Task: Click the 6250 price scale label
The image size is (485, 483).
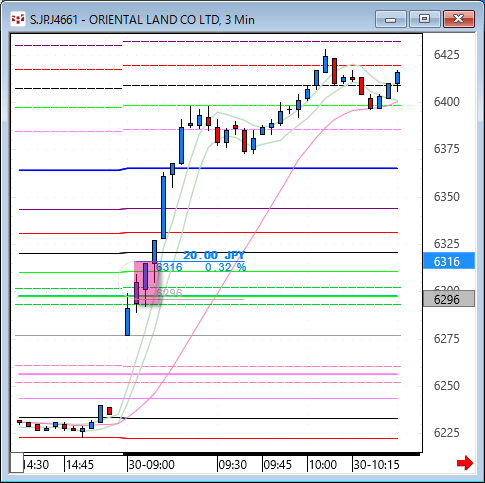Action: coord(446,385)
